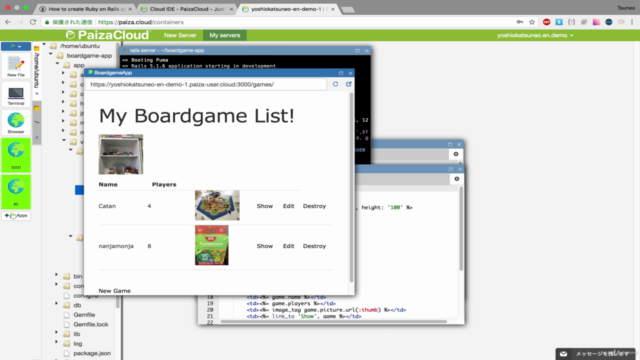Expand the db folder
Screen dimensions: 640x360
pos(57,304)
